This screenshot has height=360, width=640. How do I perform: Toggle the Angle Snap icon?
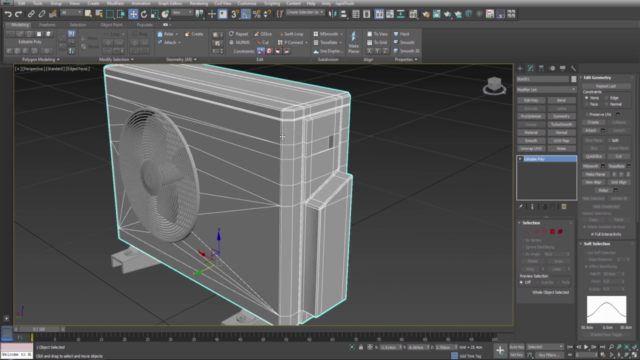(246, 14)
